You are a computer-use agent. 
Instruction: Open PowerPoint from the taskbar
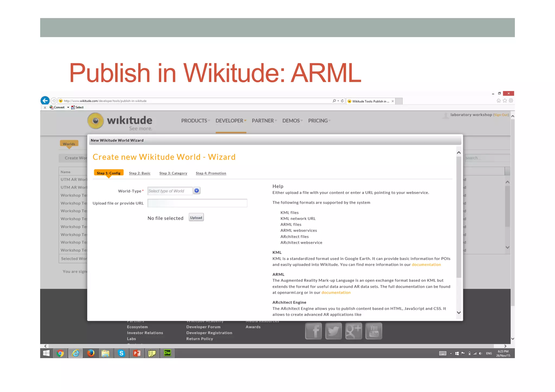click(x=137, y=353)
